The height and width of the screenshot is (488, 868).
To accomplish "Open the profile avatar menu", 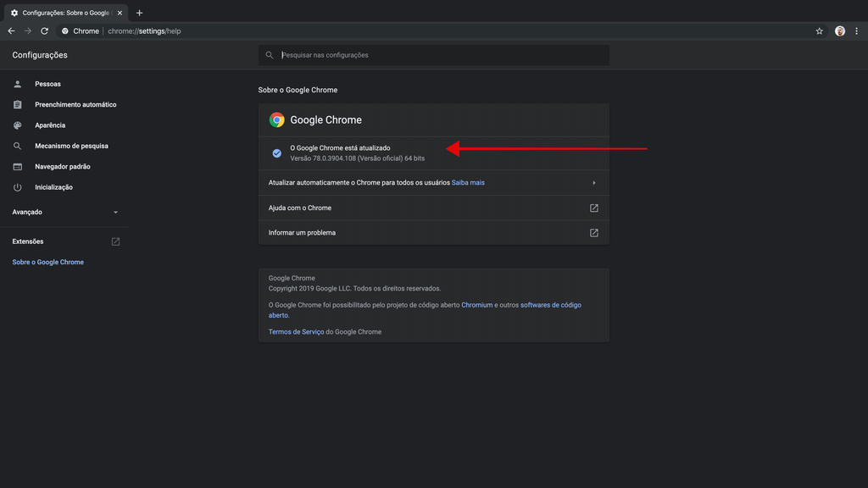I will coord(840,31).
